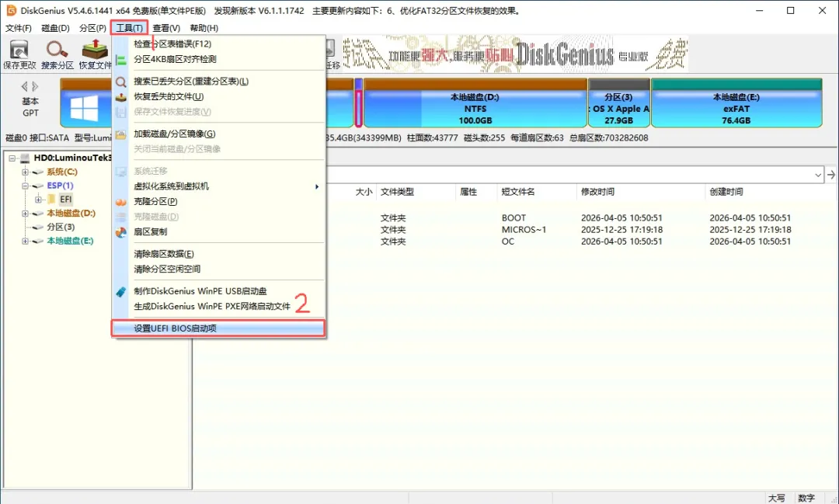Expand the 系统(C:) tree node
Viewport: 839px width, 504px height.
pos(25,172)
